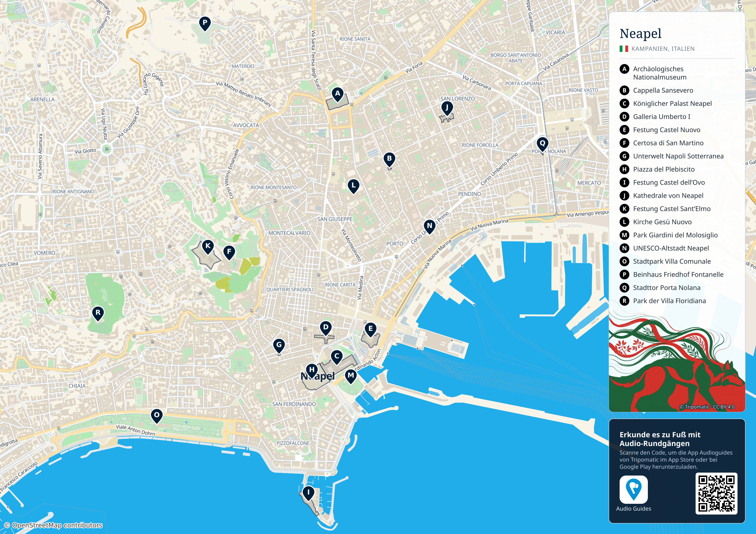Select legend entry Festung Castel dell'Ovo
The height and width of the screenshot is (534, 756).
[x=669, y=182]
